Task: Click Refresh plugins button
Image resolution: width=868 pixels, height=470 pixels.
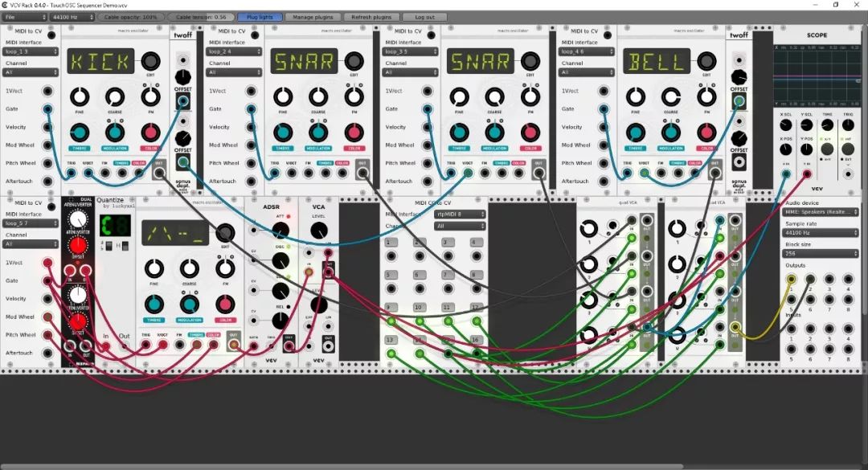Action: 371,17
